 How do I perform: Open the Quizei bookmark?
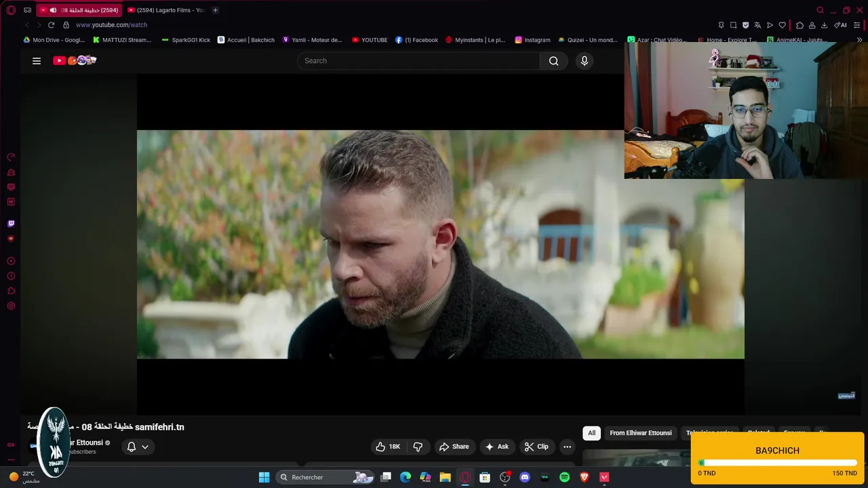587,40
